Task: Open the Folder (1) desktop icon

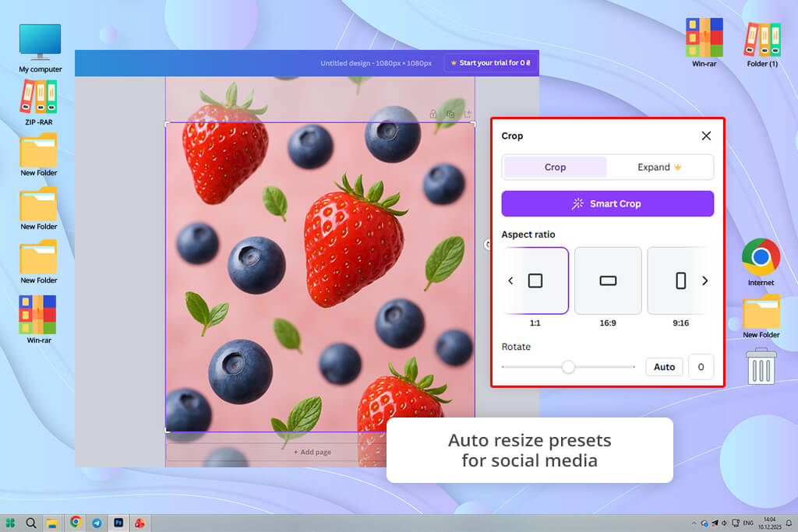Action: click(x=762, y=44)
